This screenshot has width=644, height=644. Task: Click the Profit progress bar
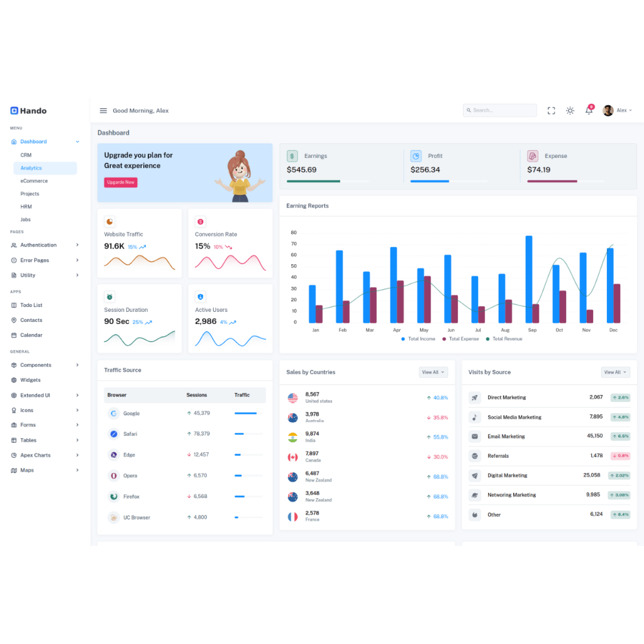[449, 181]
